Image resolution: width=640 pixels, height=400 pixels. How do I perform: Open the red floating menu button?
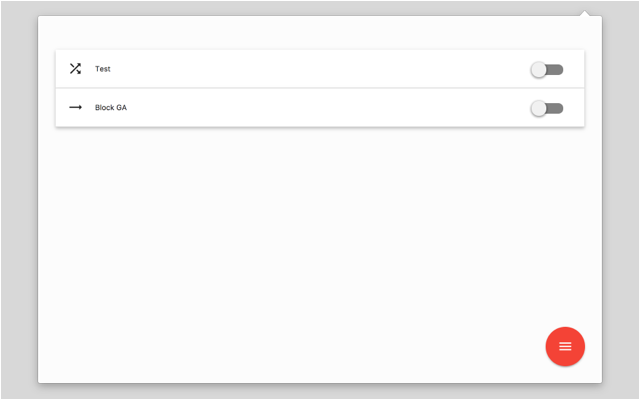[565, 346]
